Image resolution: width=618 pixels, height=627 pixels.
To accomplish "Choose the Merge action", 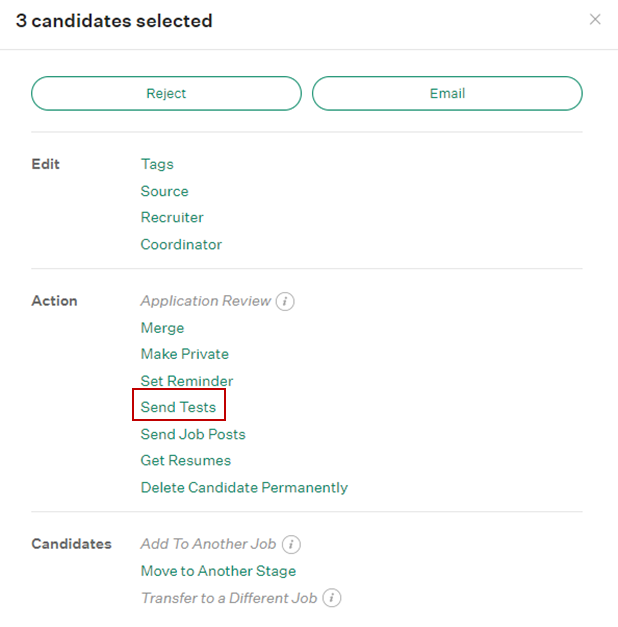I will (x=162, y=328).
